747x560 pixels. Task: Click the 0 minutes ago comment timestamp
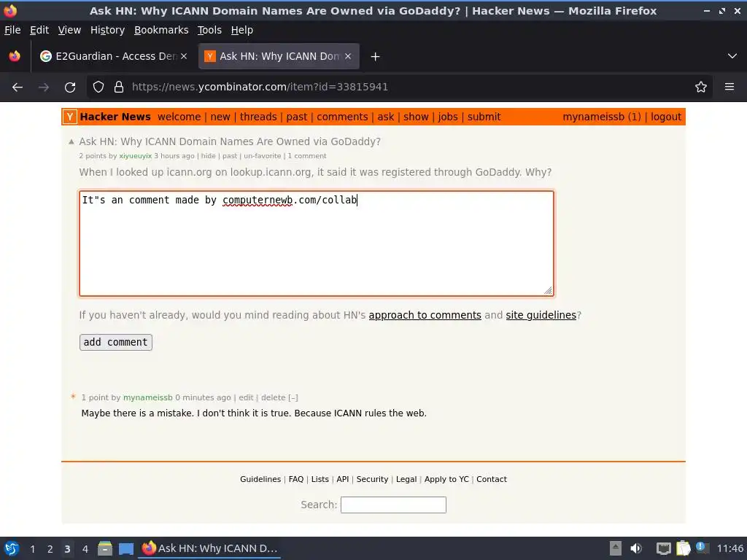(203, 397)
